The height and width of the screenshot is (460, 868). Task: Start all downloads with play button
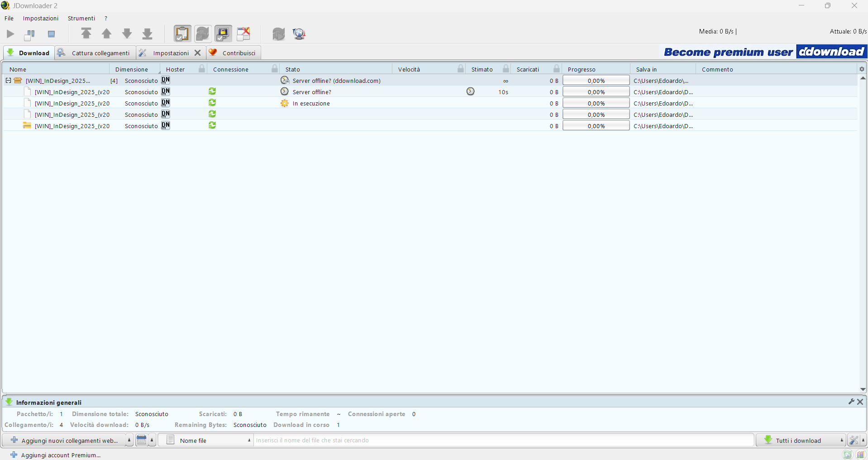(10, 34)
